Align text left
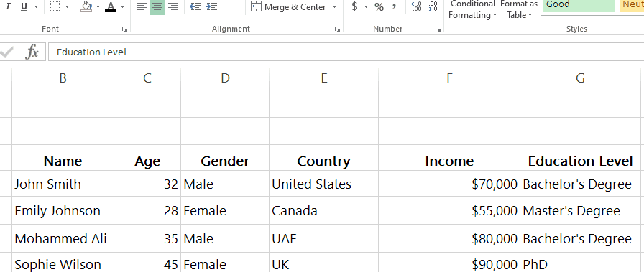Screen dimensions: 644x272 (142, 6)
